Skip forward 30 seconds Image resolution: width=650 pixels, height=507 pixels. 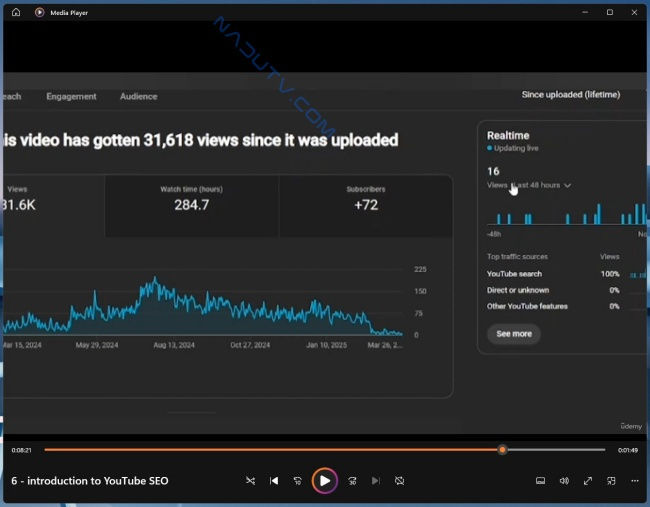(x=352, y=481)
